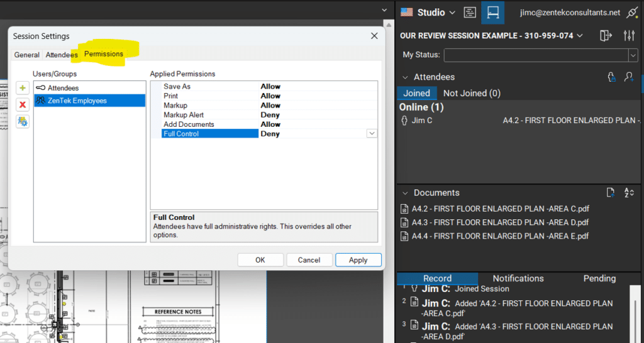
Task: Open session settings sliders icon
Action: pyautogui.click(x=629, y=36)
